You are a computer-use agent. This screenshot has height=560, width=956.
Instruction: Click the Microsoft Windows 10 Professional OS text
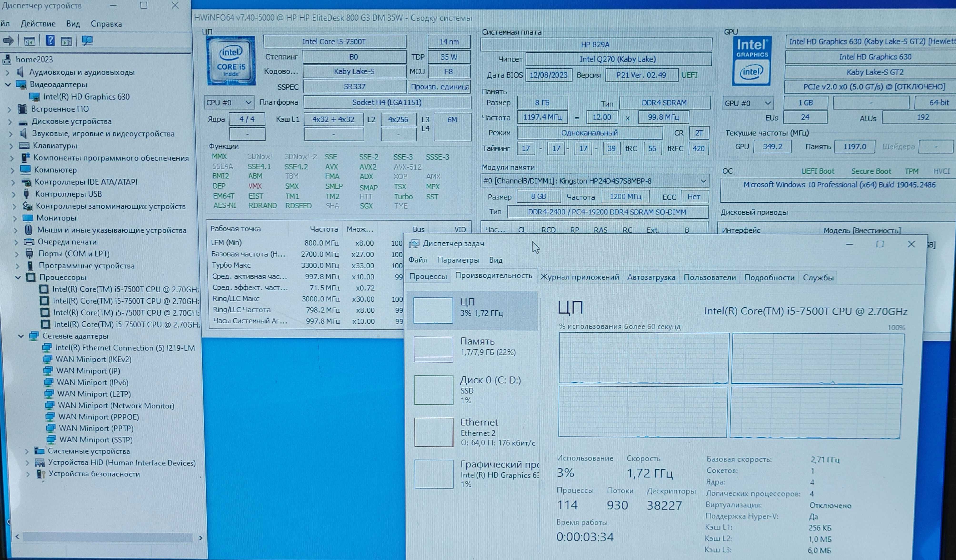(x=839, y=185)
